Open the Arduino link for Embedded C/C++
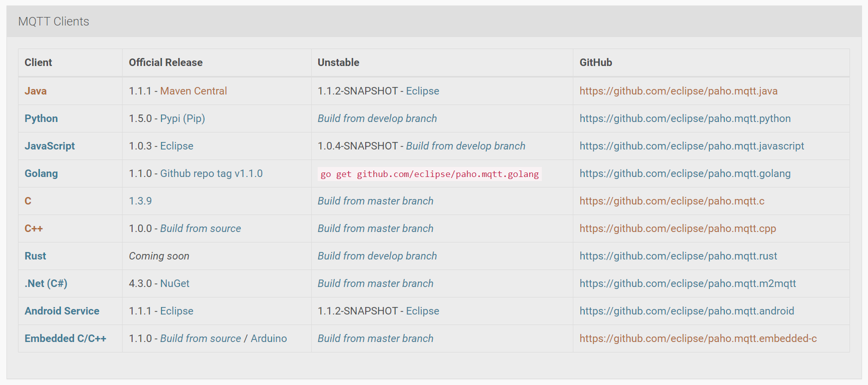The width and height of the screenshot is (868, 385). (x=269, y=338)
